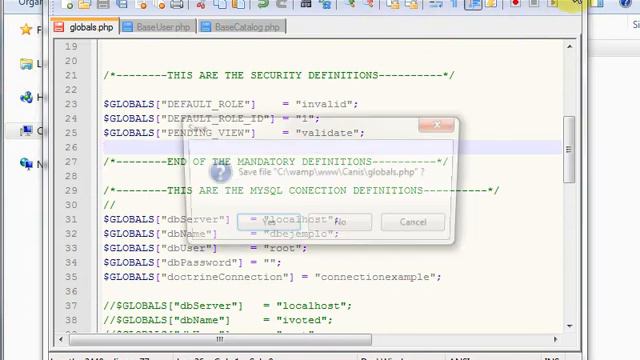Click the horizontal scrollbar left arrow
The height and width of the screenshot is (360, 640).
coord(61,339)
